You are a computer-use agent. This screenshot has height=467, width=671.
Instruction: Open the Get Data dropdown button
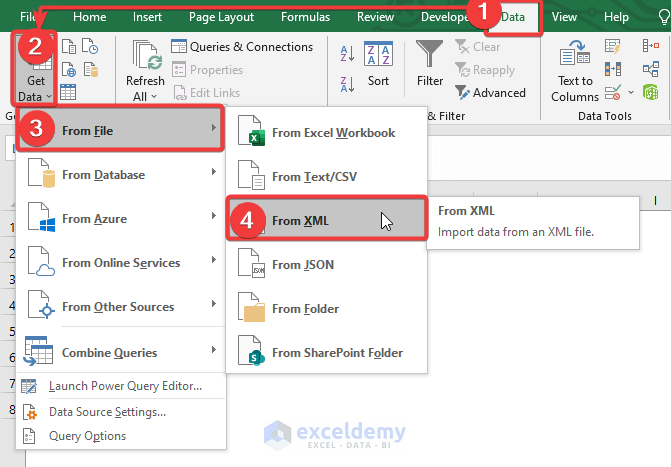pyautogui.click(x=34, y=68)
